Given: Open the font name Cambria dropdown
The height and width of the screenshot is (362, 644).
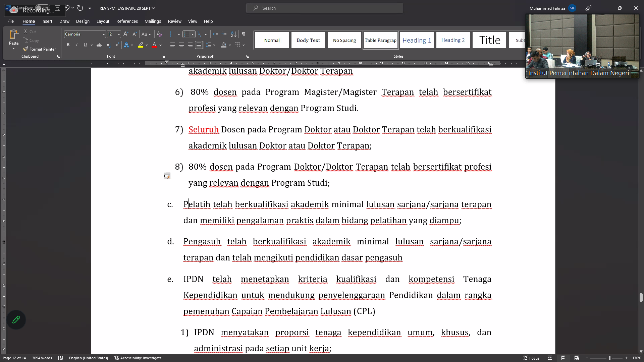Looking at the screenshot, I should click(104, 34).
